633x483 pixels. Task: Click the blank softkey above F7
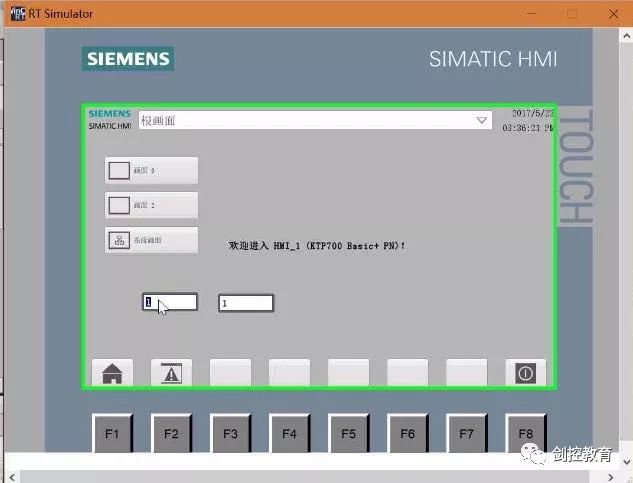[x=466, y=373]
